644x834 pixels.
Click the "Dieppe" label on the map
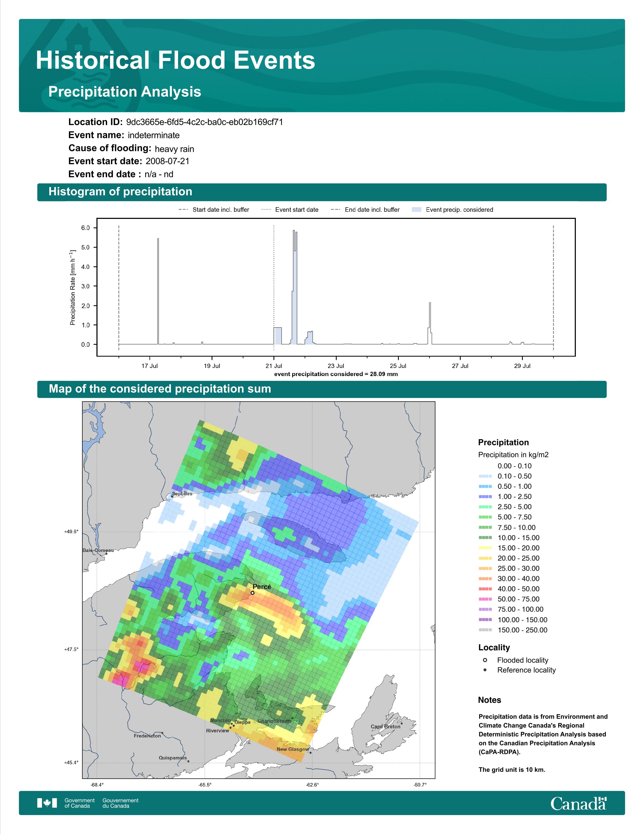(x=243, y=722)
